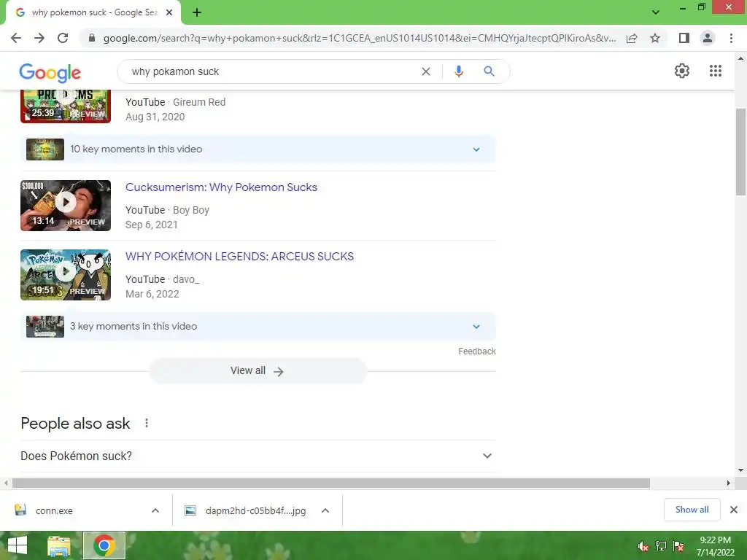747x560 pixels.
Task: Play the 25:39 video thumbnail
Action: pyautogui.click(x=66, y=106)
